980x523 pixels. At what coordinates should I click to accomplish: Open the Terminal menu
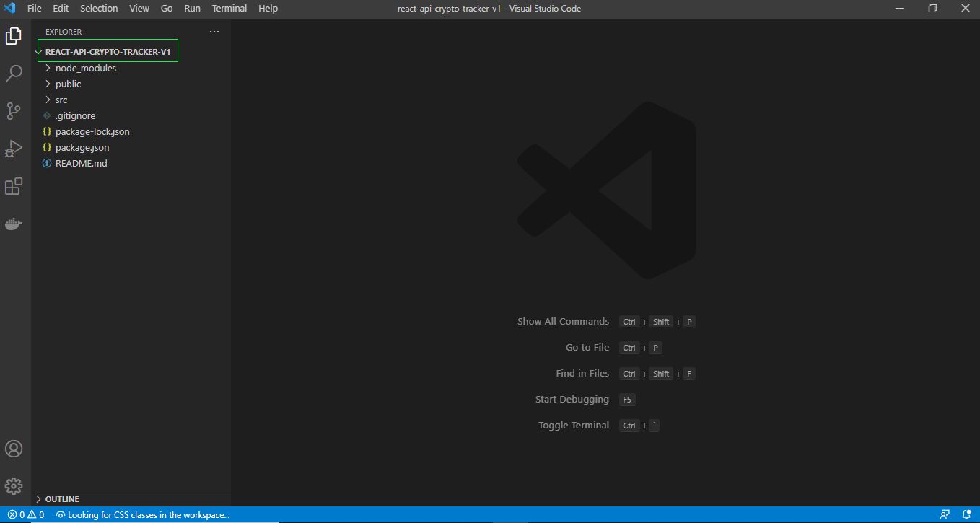click(229, 9)
